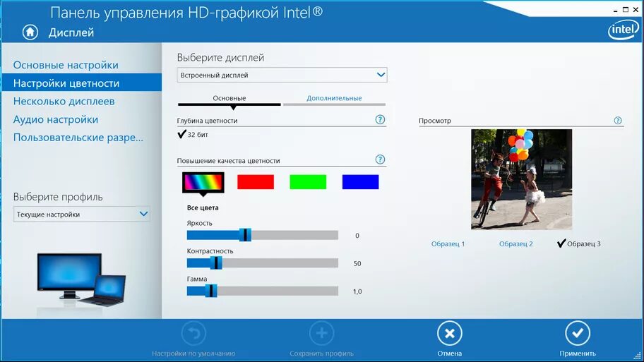644x362 pixels.
Task: Minimize the Intel graphics window
Action: pos(615,11)
